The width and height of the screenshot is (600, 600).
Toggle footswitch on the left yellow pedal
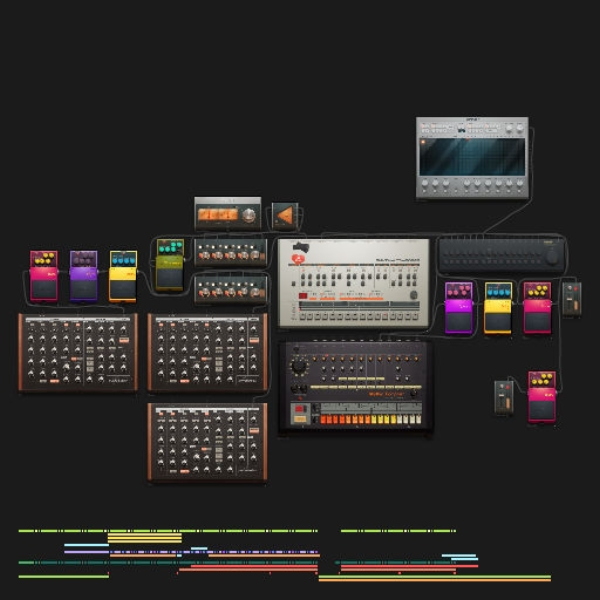point(123,290)
